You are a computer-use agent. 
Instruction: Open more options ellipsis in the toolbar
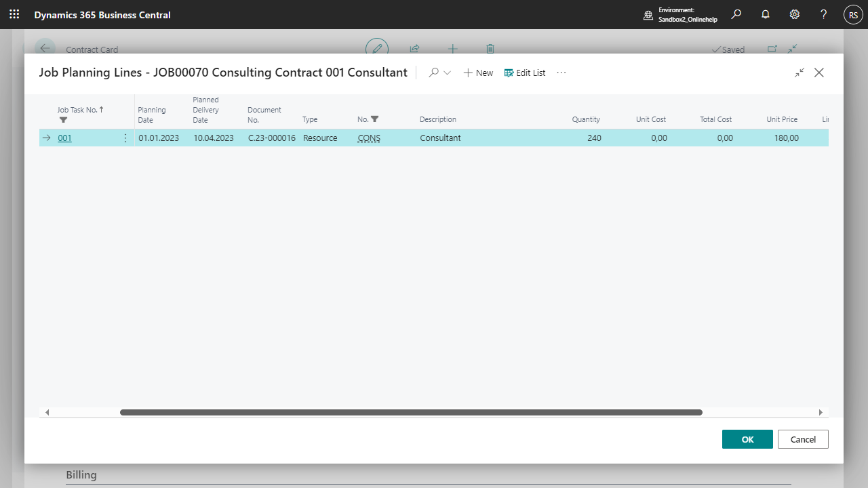[x=561, y=73]
